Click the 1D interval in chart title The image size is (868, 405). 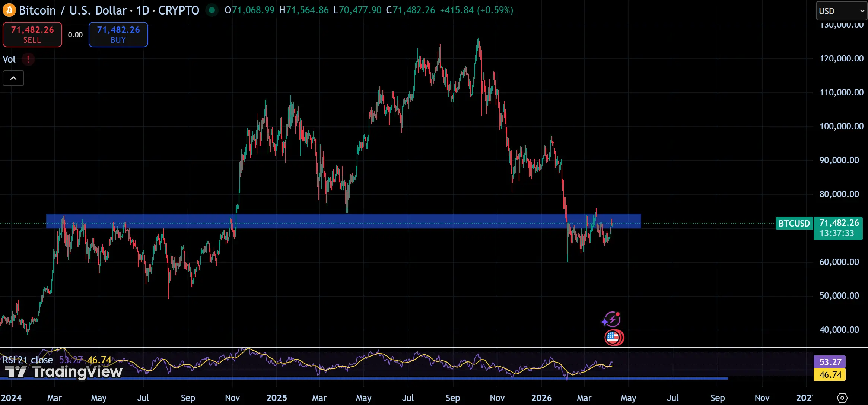click(143, 10)
